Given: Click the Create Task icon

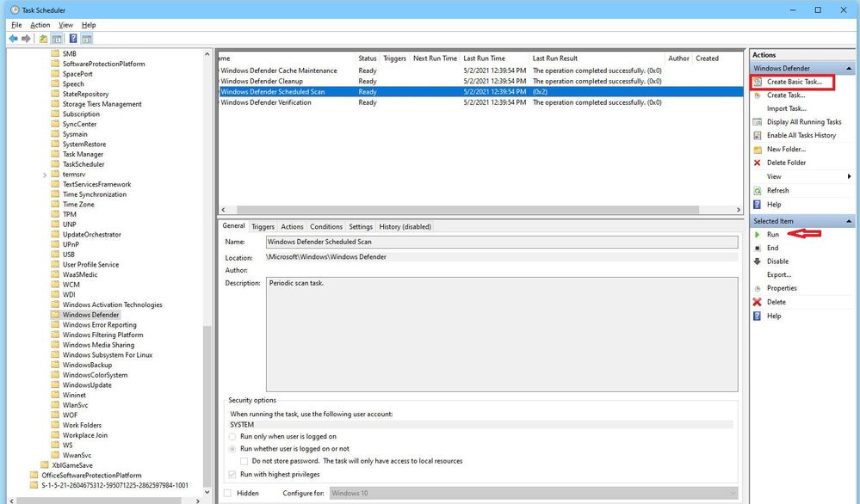Looking at the screenshot, I should click(758, 95).
